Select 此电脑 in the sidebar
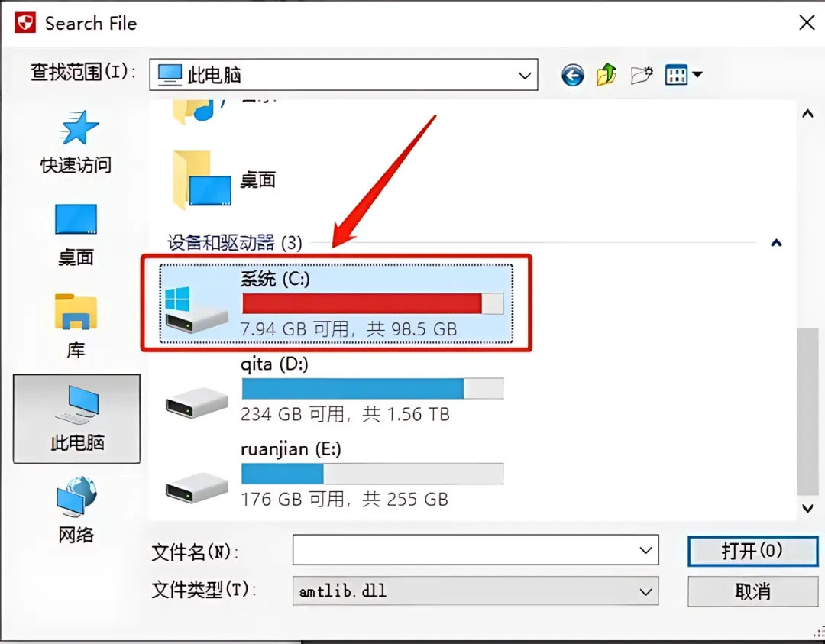 (x=77, y=419)
